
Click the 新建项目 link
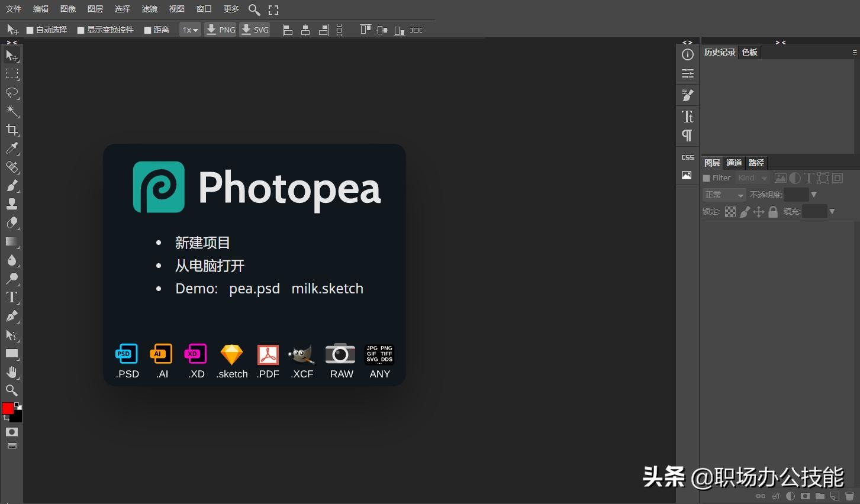click(x=202, y=243)
